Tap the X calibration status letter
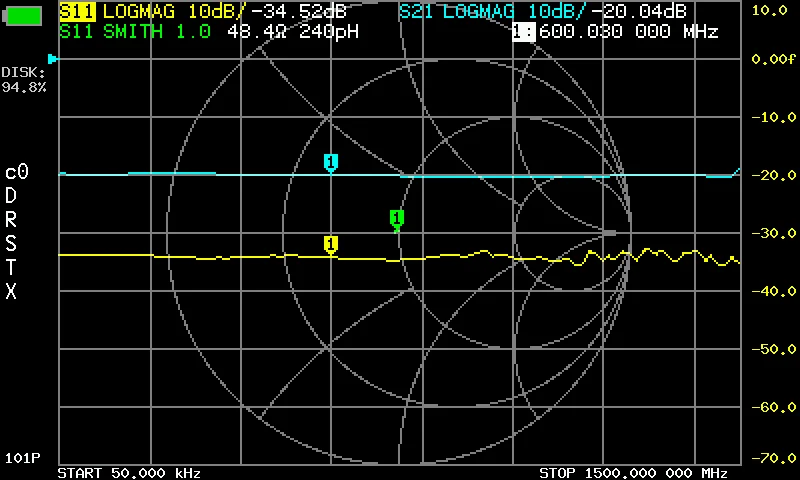 pyautogui.click(x=11, y=292)
